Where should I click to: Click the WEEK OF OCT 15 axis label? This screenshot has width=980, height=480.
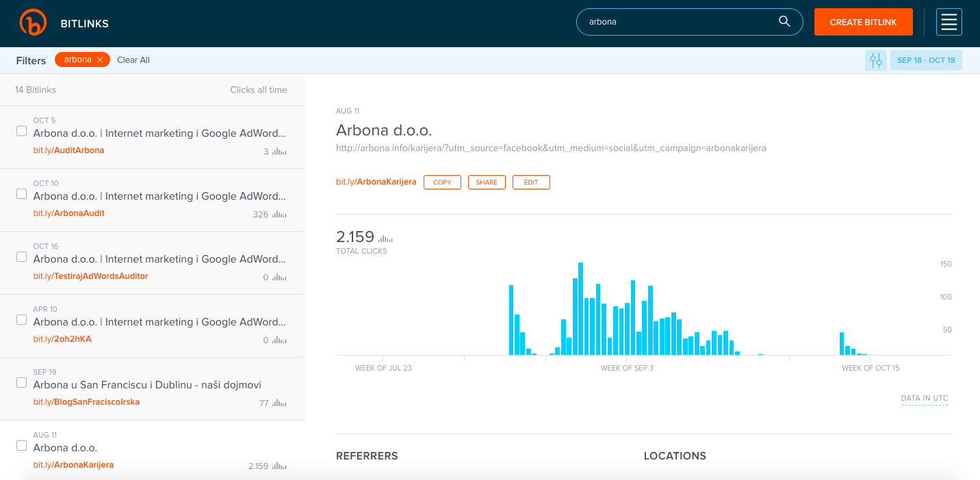871,368
